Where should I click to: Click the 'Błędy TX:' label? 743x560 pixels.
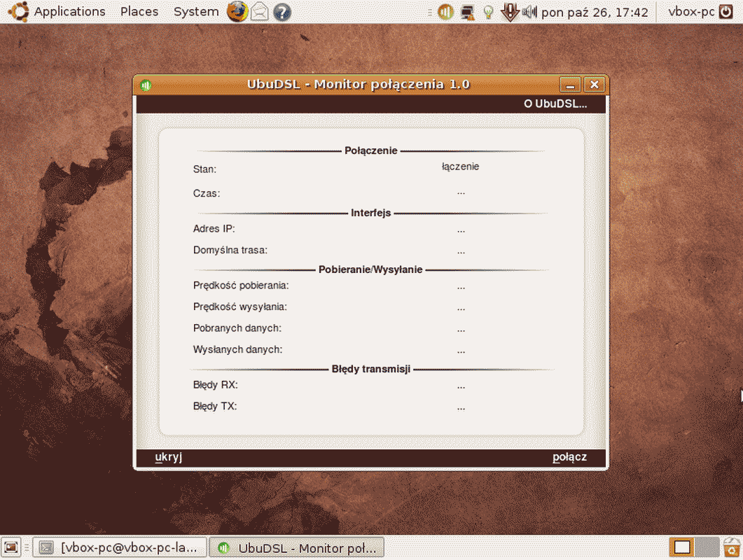215,407
